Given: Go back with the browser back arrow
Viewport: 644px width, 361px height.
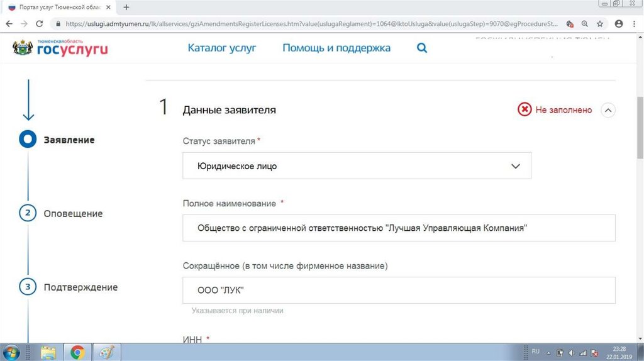Looking at the screenshot, I should [x=9, y=24].
